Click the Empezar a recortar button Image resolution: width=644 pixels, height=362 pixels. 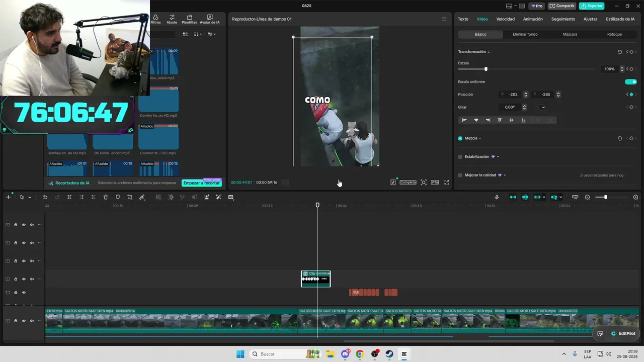(x=201, y=183)
